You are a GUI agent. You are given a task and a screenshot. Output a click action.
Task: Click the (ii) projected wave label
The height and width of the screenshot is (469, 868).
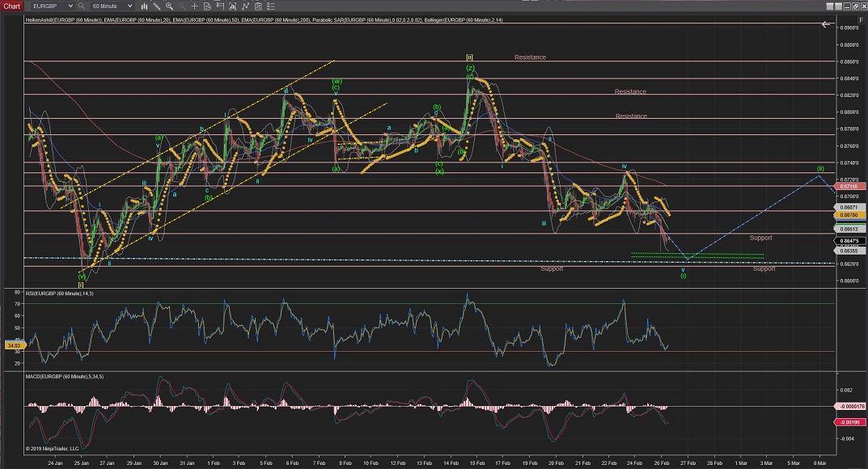pyautogui.click(x=820, y=169)
